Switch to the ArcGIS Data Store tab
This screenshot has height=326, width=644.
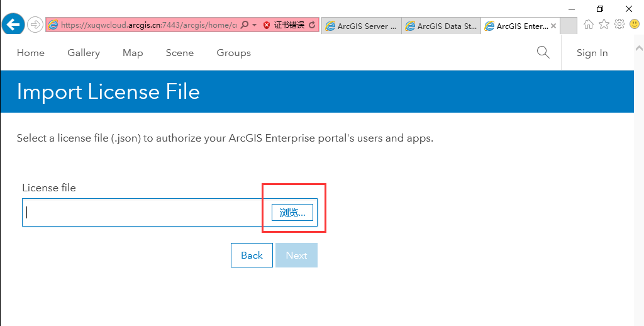[441, 26]
